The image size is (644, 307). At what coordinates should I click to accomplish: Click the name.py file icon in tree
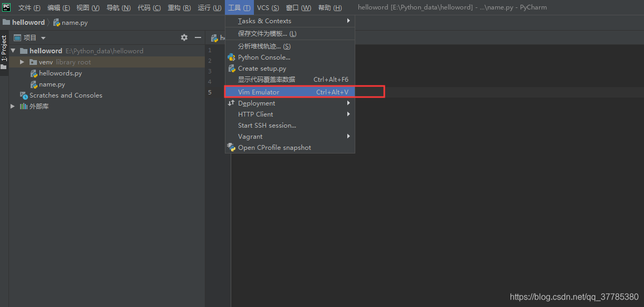click(x=34, y=84)
